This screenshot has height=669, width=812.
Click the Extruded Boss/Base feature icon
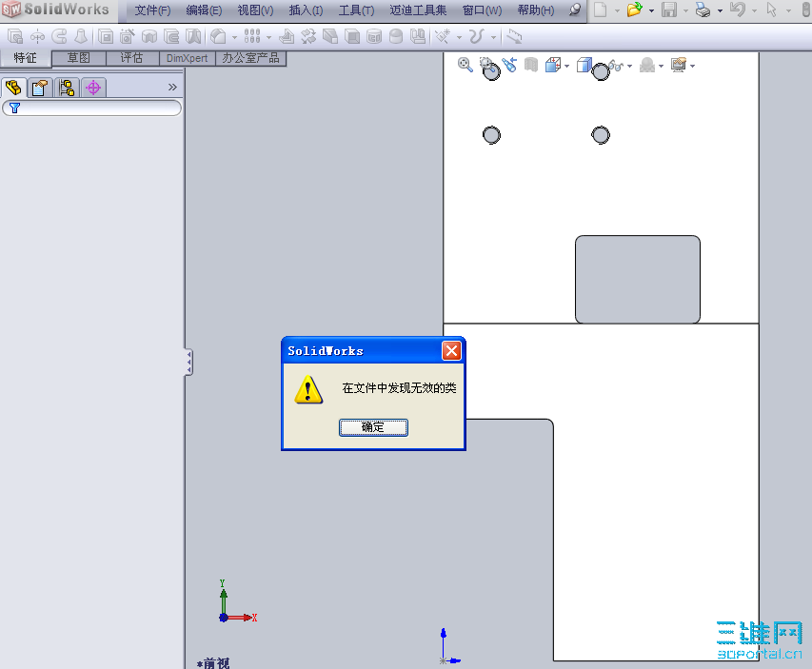[15, 36]
